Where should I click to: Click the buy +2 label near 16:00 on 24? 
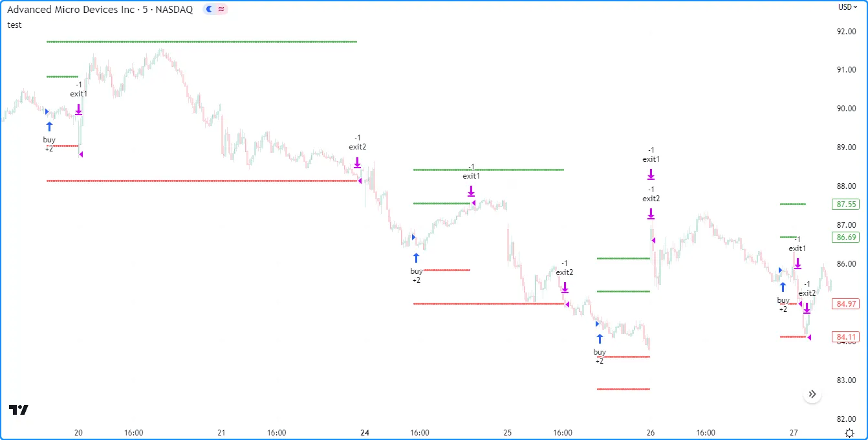pos(416,275)
